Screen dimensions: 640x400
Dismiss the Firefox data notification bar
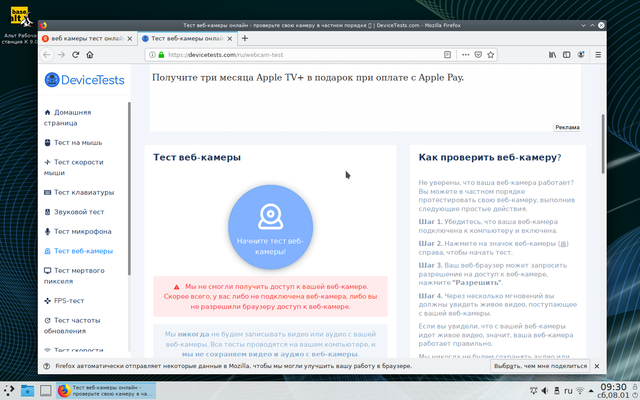click(597, 366)
